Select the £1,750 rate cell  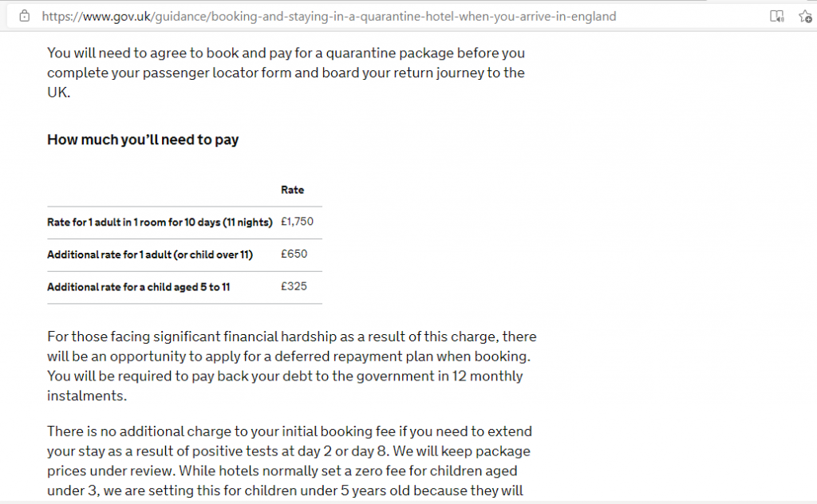pos(297,222)
